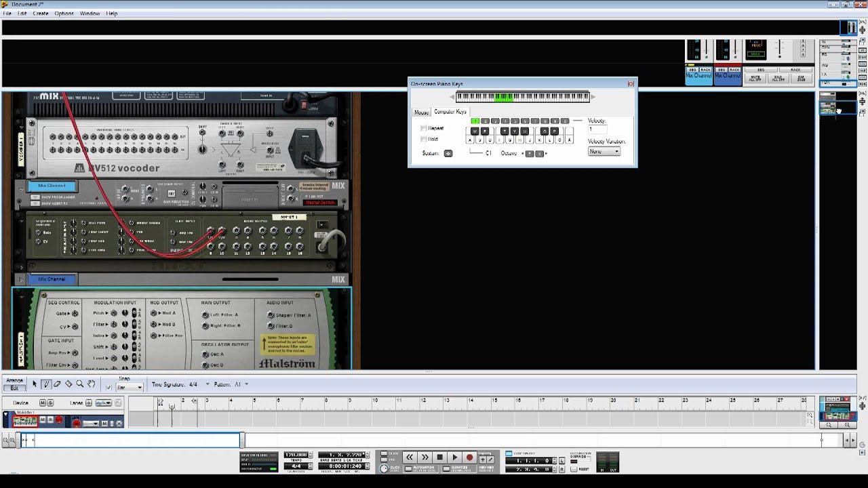This screenshot has height=488, width=868.
Task: Click the Fast Forward transport button
Action: (425, 457)
